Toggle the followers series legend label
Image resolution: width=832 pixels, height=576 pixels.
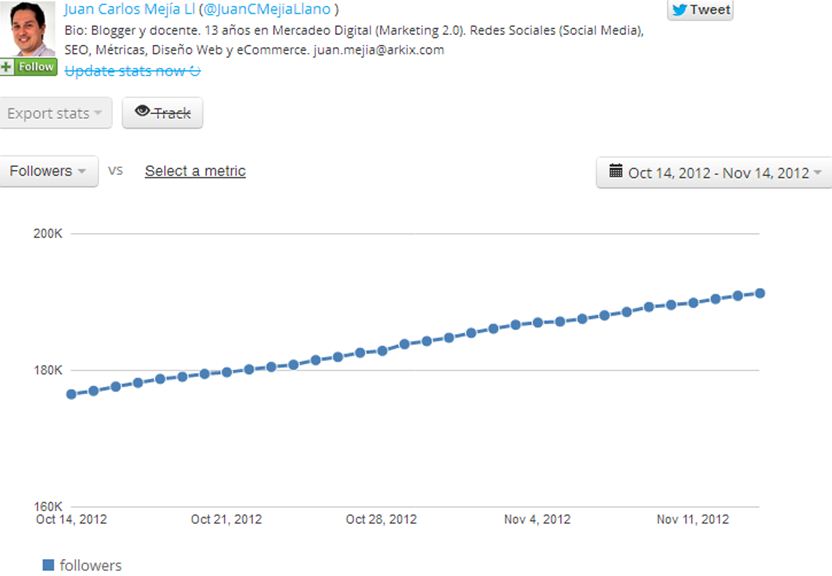90,565
